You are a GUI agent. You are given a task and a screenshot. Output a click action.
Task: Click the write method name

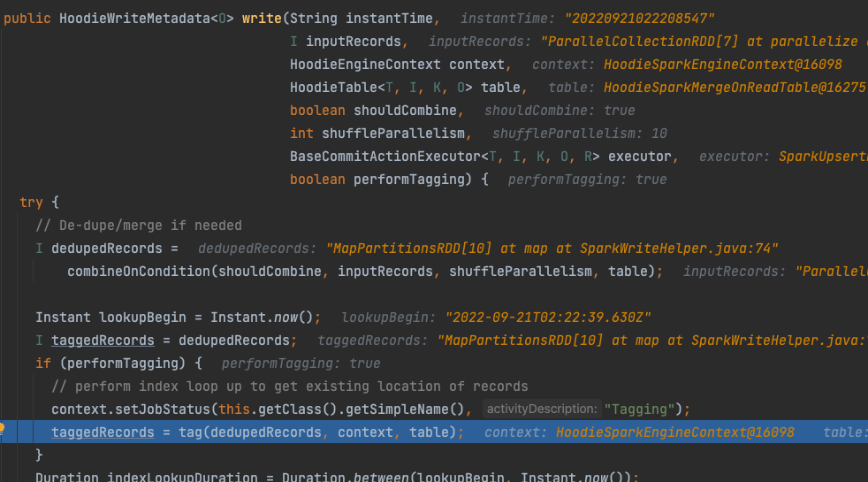click(262, 19)
